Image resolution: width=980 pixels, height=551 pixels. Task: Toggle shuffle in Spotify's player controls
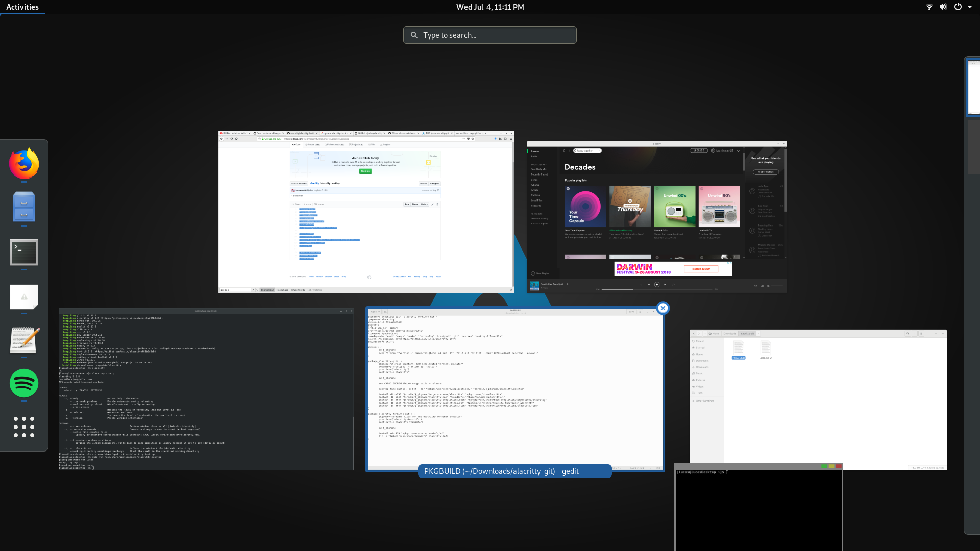coord(641,284)
